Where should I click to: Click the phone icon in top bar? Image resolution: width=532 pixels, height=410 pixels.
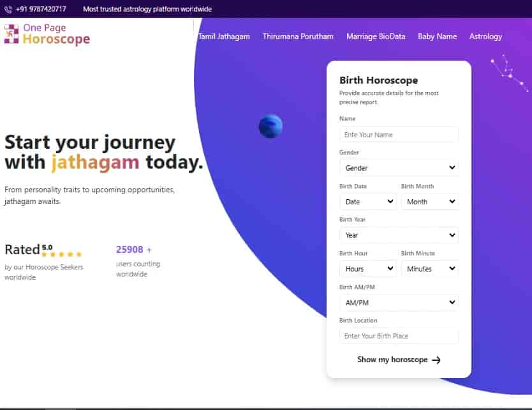pyautogui.click(x=8, y=10)
